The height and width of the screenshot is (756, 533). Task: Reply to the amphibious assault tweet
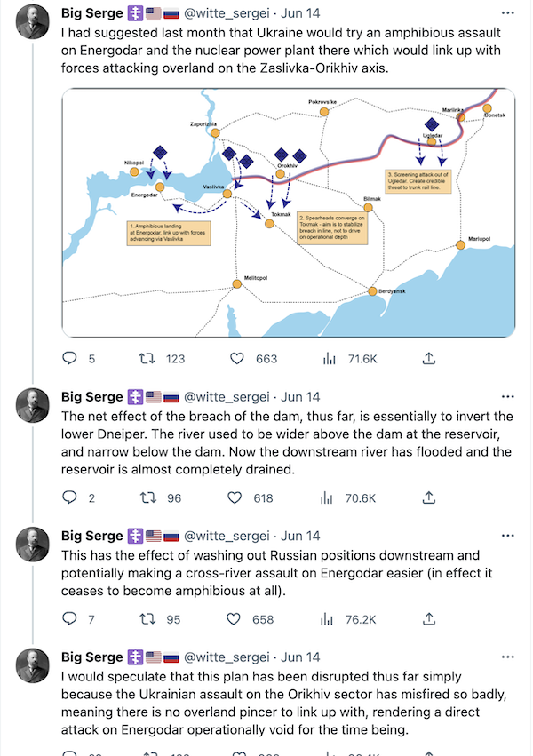(x=71, y=359)
